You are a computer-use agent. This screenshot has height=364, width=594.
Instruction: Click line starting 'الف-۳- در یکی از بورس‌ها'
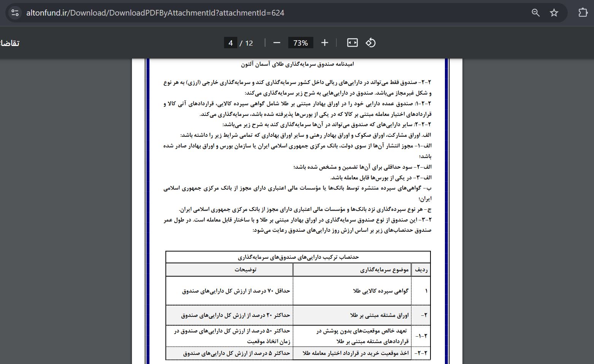pyautogui.click(x=381, y=177)
